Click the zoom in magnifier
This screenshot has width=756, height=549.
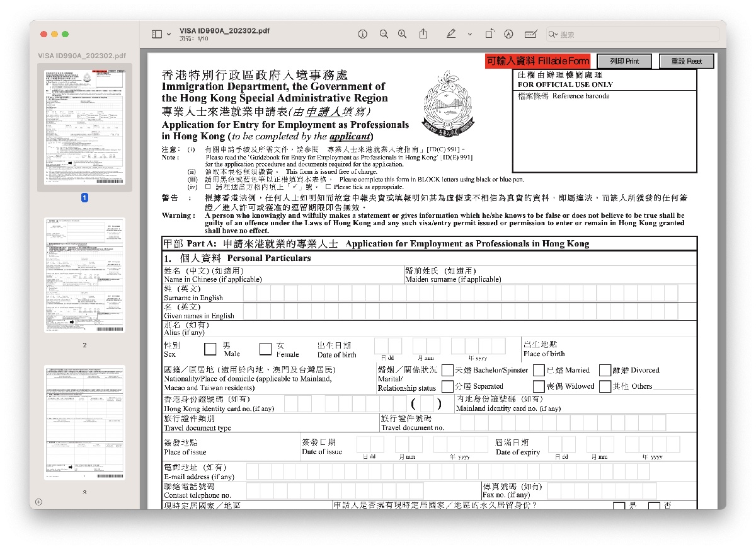[403, 34]
